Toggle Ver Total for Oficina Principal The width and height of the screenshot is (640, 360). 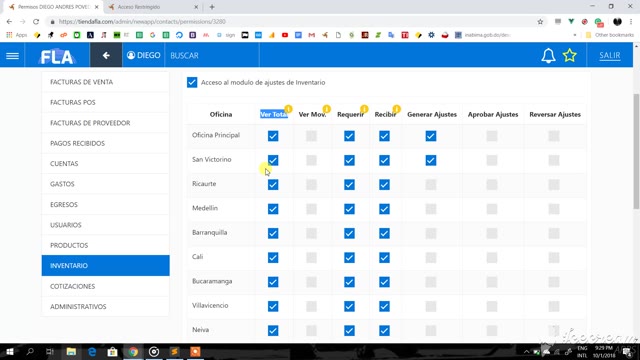(x=273, y=136)
